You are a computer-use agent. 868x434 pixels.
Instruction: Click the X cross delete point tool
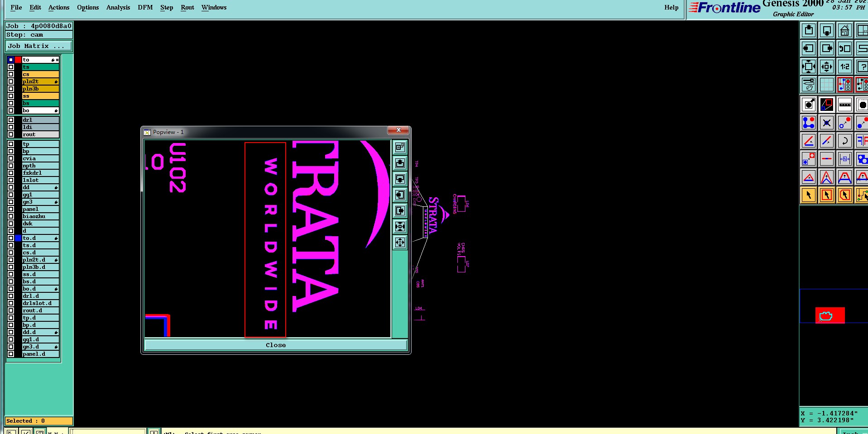click(827, 123)
